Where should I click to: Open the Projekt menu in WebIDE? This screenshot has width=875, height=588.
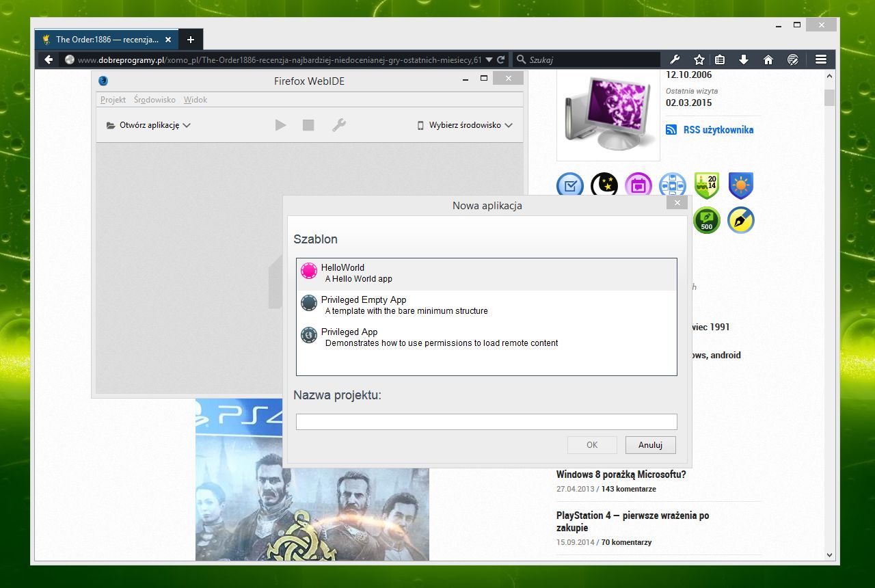click(113, 100)
